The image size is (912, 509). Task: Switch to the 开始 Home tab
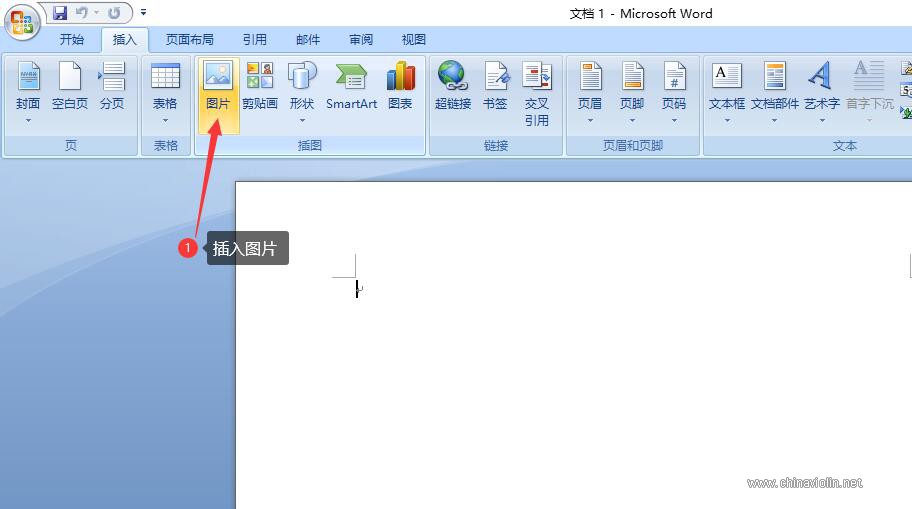click(72, 40)
